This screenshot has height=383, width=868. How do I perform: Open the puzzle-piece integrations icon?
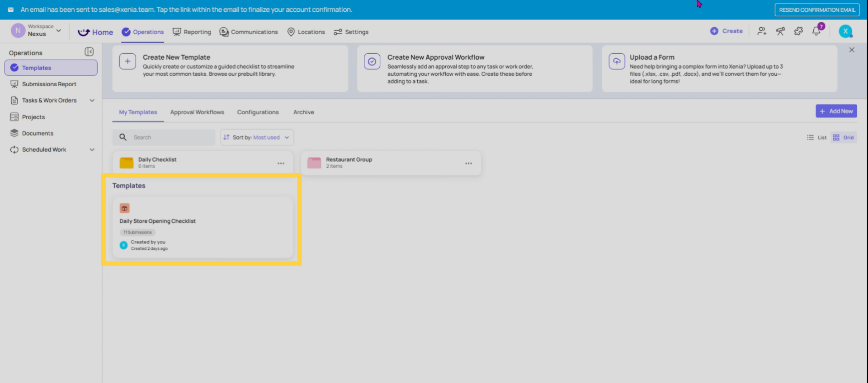[x=798, y=31]
